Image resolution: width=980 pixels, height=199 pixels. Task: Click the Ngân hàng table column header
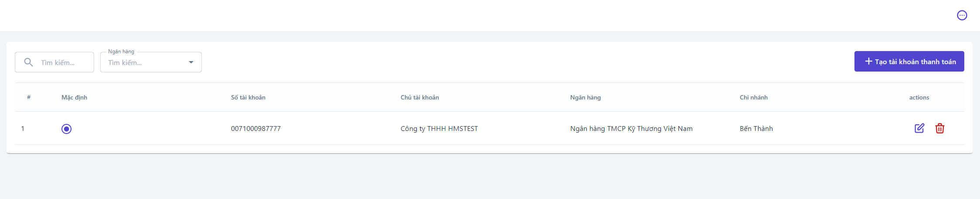tap(585, 97)
